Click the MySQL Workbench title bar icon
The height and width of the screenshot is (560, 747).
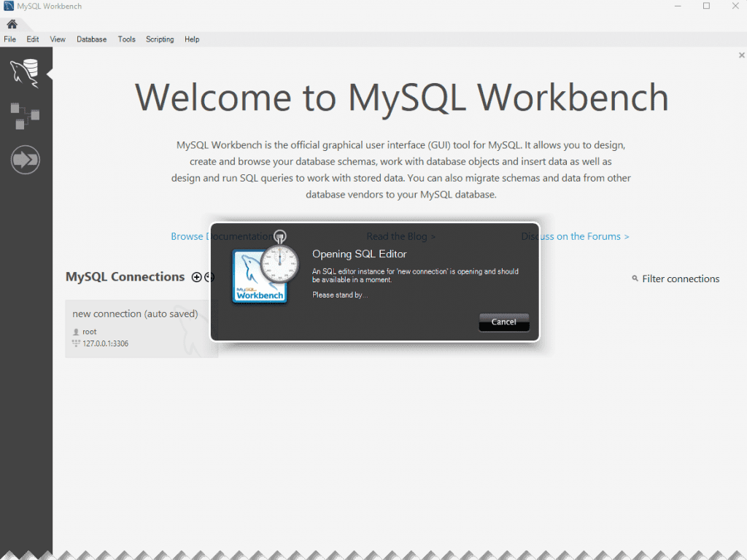point(7,5)
